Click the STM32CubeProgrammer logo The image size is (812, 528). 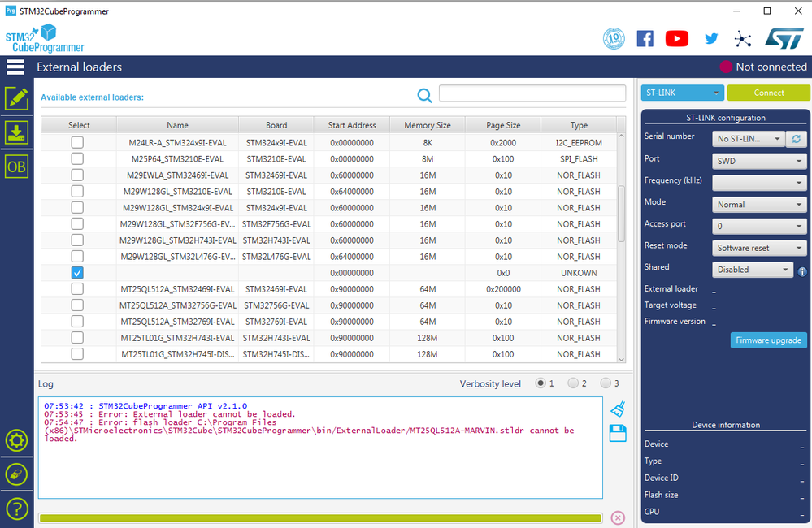point(45,39)
